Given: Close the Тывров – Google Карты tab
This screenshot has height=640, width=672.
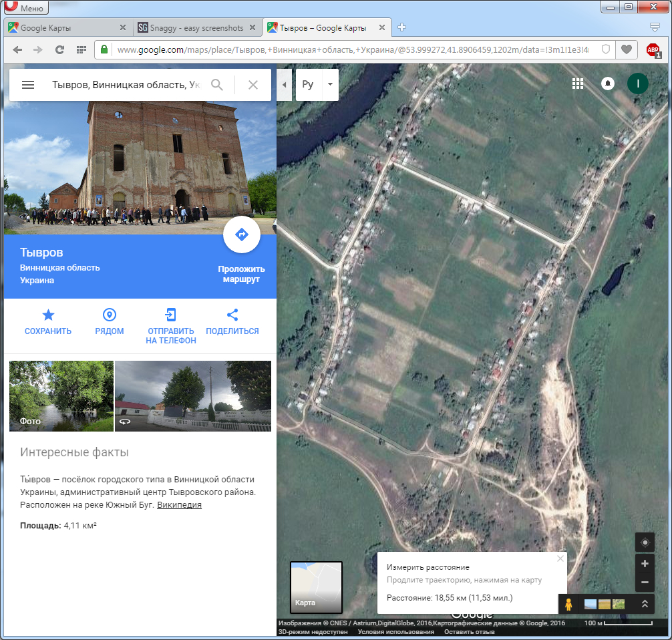Looking at the screenshot, I should coord(382,27).
